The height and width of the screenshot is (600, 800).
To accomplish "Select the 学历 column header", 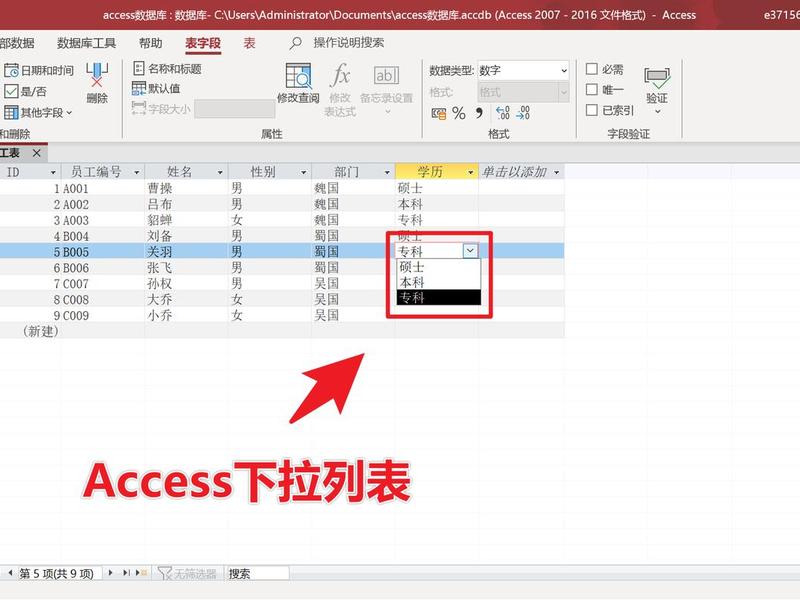I will (x=430, y=172).
